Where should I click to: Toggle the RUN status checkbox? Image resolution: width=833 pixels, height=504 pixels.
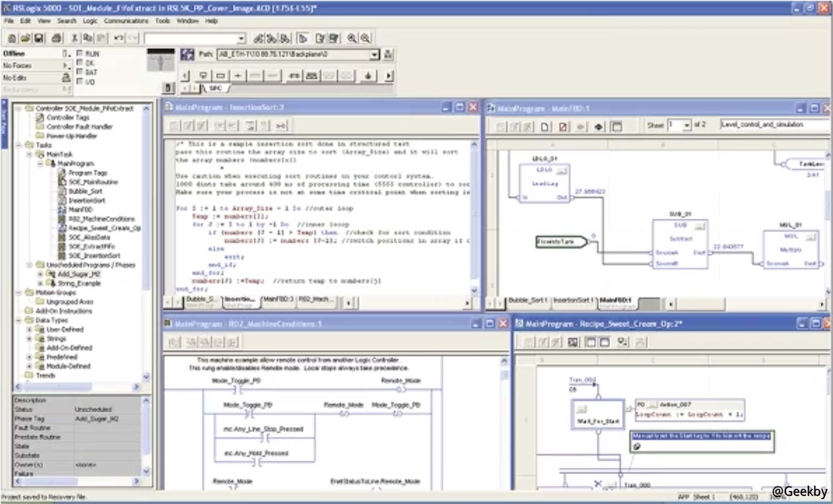click(80, 53)
